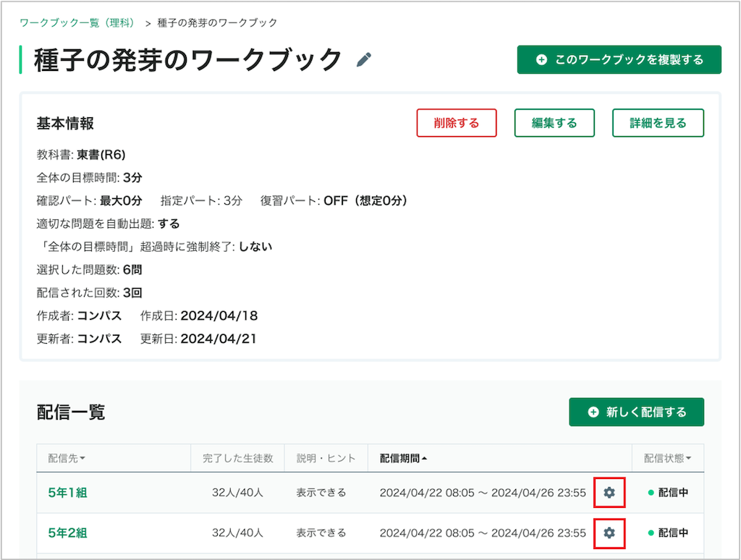This screenshot has height=560, width=741.
Task: Click delivery period text of 5年2組 row
Action: [483, 533]
